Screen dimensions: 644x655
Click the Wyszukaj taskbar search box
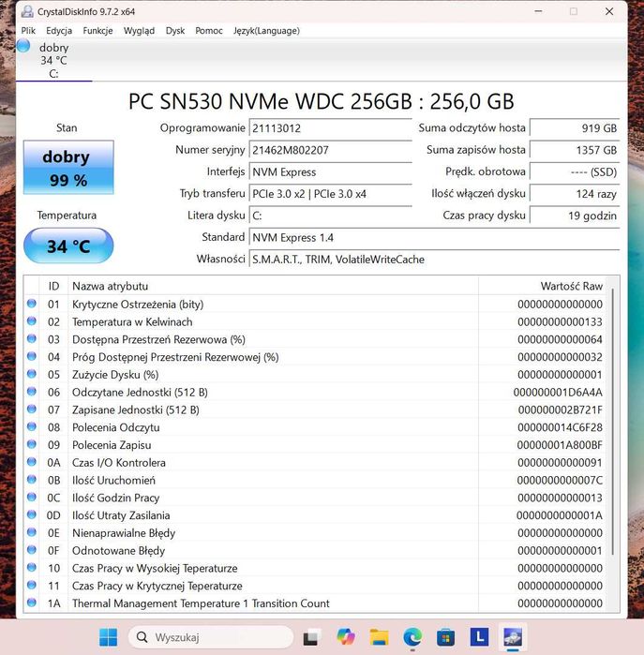click(211, 637)
